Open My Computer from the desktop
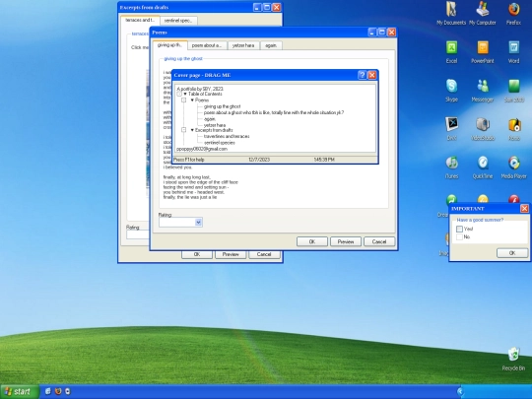This screenshot has width=532, height=399. point(483,14)
